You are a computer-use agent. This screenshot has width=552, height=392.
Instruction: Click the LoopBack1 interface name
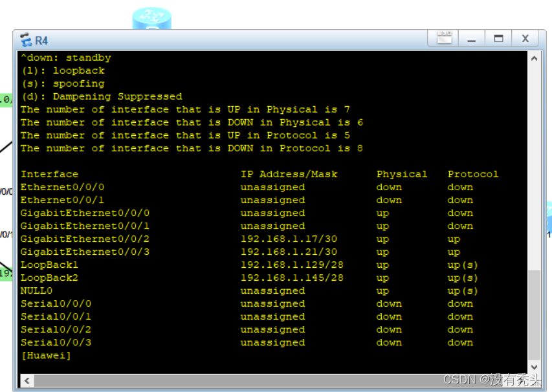pyautogui.click(x=49, y=265)
